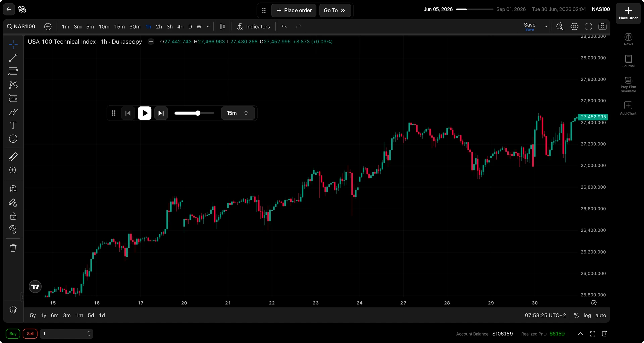
Task: Adjust the replay speed slider
Action: [194, 113]
